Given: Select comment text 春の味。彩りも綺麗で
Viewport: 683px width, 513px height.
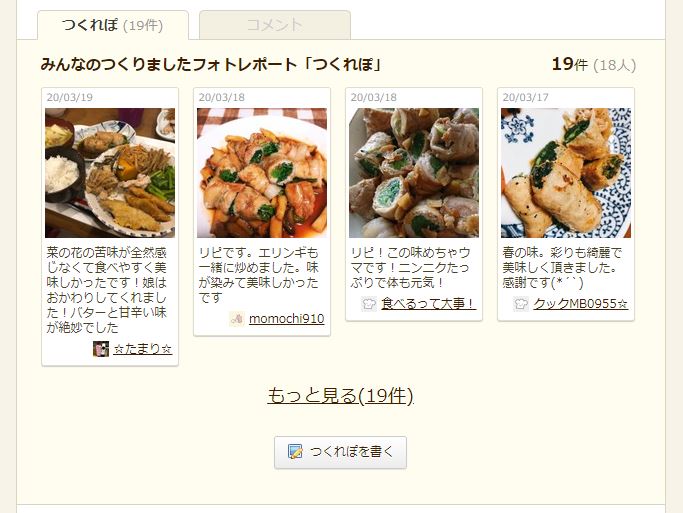Looking at the screenshot, I should click(x=562, y=253).
